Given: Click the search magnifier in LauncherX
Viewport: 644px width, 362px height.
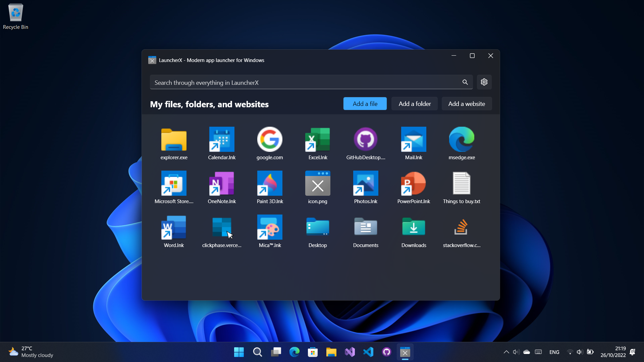Looking at the screenshot, I should coord(465,82).
